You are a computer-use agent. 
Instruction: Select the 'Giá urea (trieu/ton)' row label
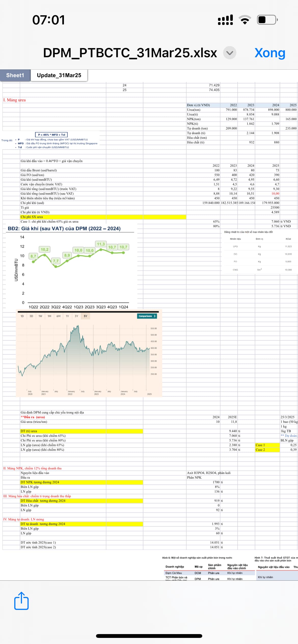coord(34,422)
